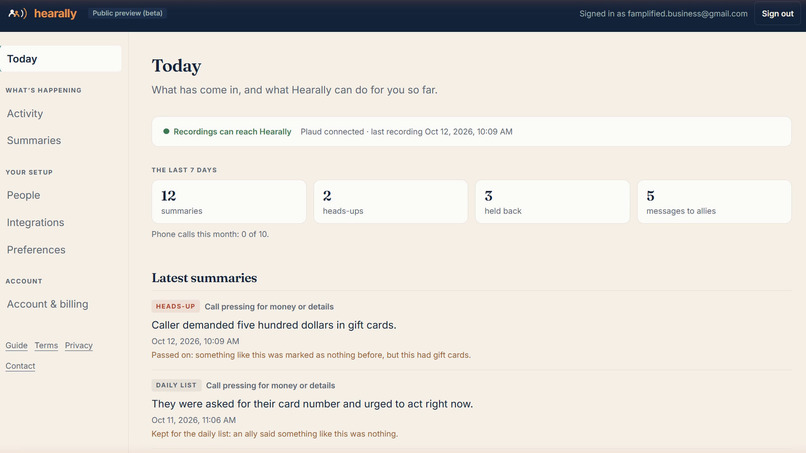Click 'Call pressing for money' label beside DAILY LIST

tap(270, 385)
